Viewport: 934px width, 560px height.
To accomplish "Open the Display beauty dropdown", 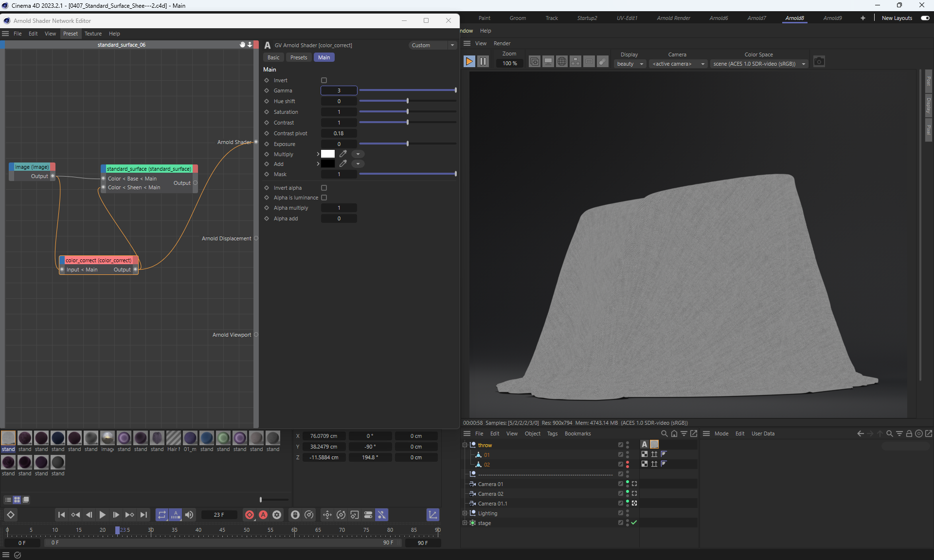I will click(x=630, y=64).
